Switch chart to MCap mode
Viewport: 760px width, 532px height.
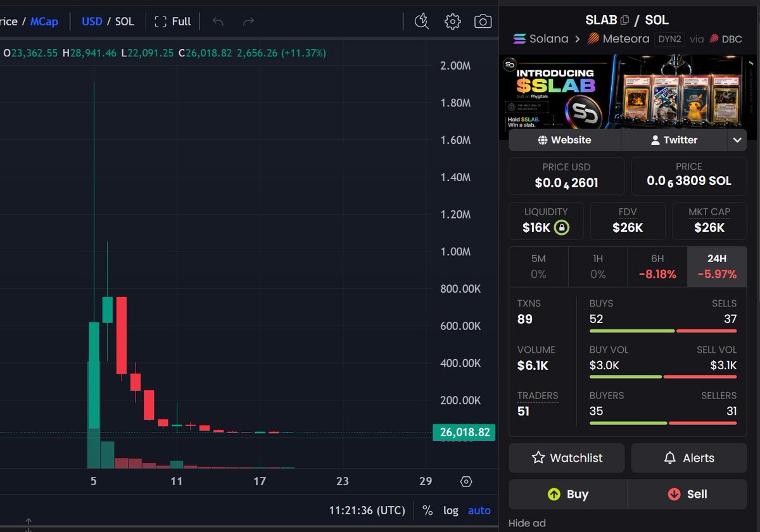(44, 22)
